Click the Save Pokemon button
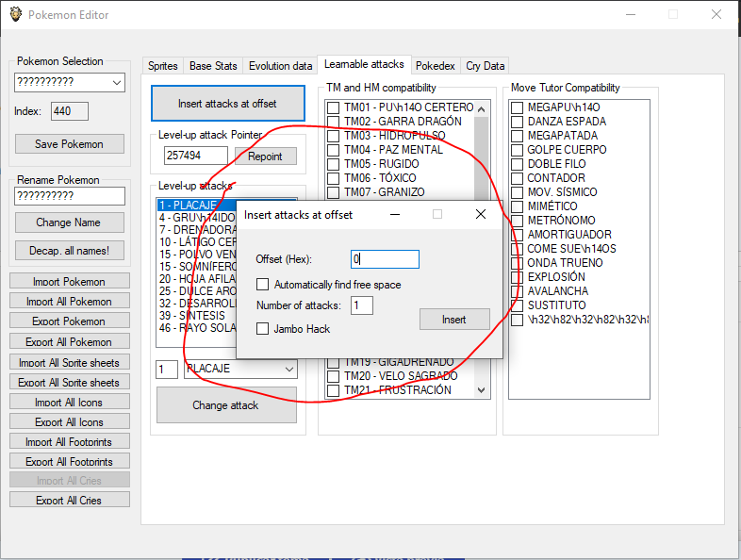Image resolution: width=741 pixels, height=560 pixels. click(x=70, y=144)
